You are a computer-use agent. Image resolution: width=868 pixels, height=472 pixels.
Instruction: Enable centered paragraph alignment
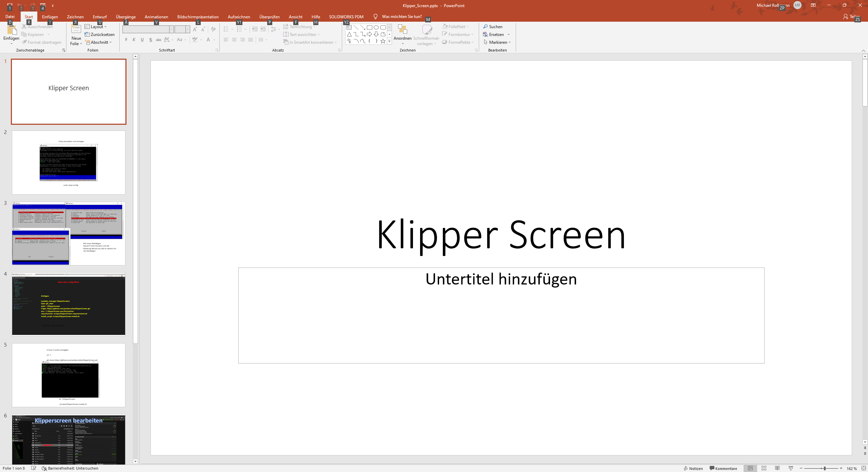pos(234,40)
